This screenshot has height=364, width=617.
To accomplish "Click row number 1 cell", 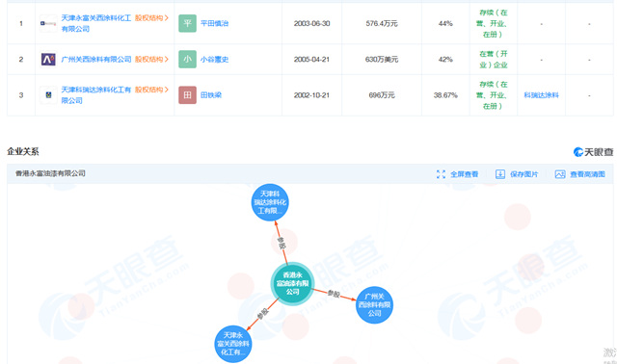I will [x=21, y=23].
